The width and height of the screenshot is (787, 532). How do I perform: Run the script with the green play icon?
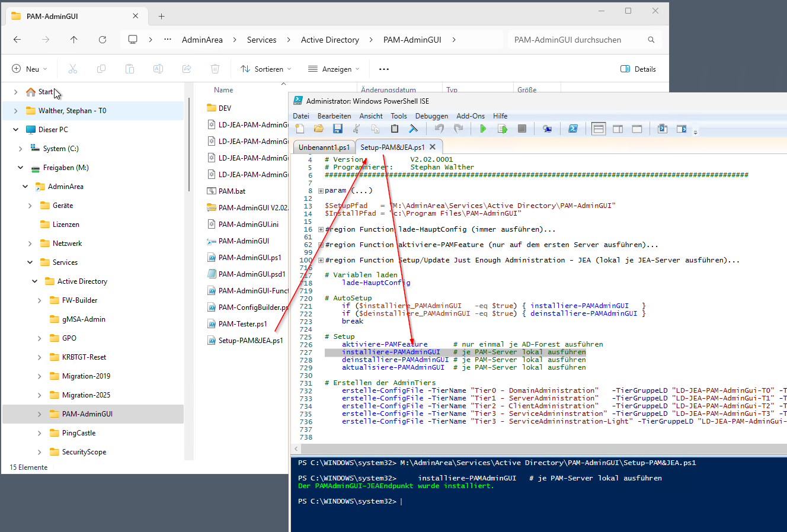[484, 129]
